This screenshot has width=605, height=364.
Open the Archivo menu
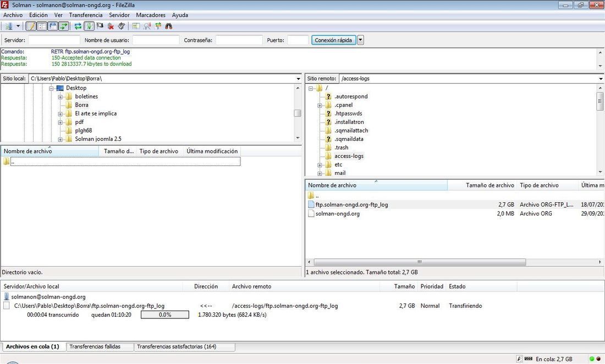(x=13, y=15)
